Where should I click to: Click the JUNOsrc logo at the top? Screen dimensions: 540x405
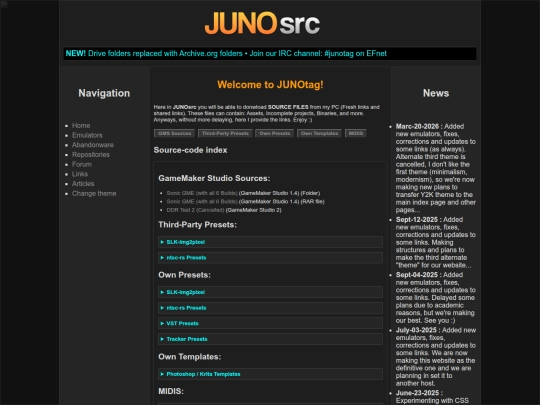click(x=262, y=23)
